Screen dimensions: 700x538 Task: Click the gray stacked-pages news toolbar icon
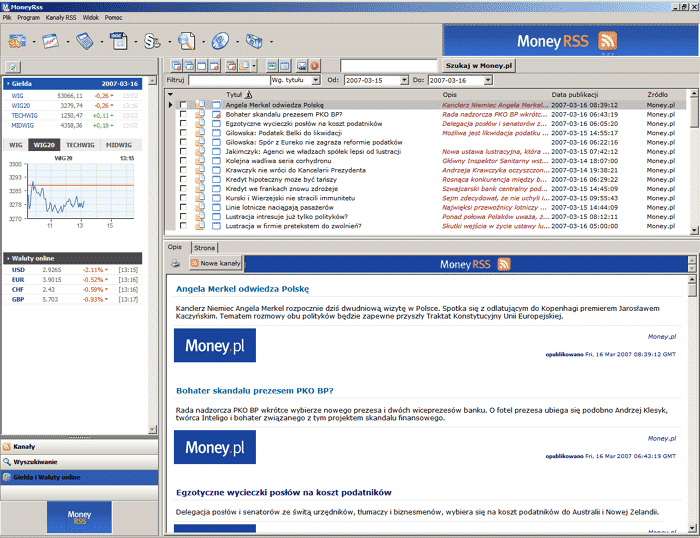pyautogui.click(x=231, y=66)
